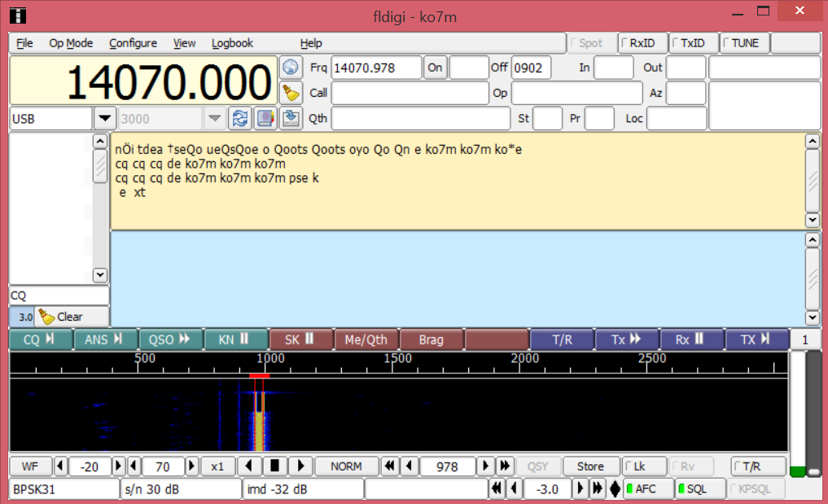Click the fast-forward seek icon beside 978

coord(504,466)
